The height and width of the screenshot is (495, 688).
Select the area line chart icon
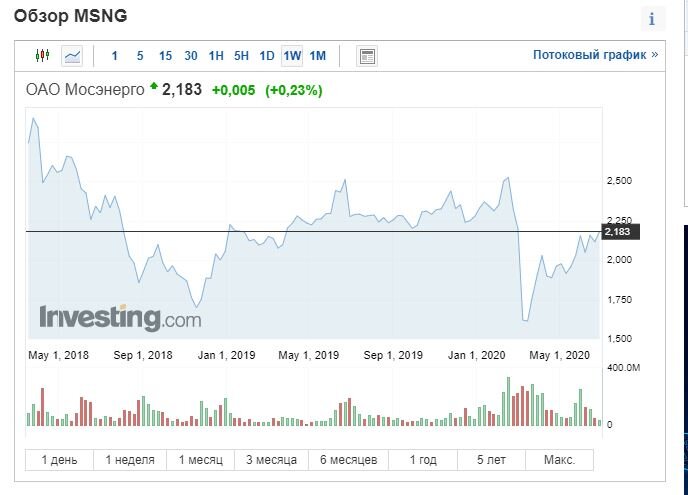72,56
